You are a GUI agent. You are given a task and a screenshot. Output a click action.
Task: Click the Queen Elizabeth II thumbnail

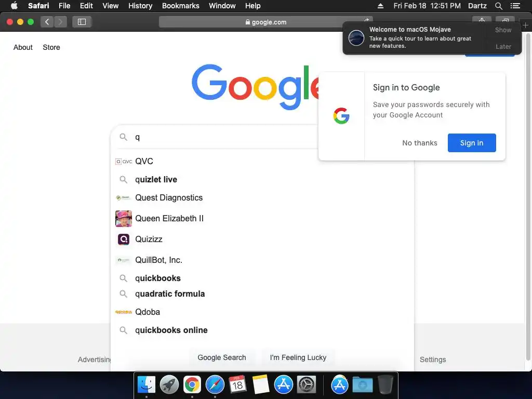124,219
